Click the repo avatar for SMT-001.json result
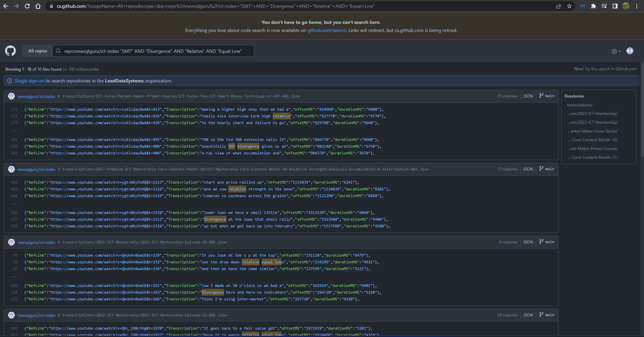This screenshot has height=337, width=644. point(11,96)
